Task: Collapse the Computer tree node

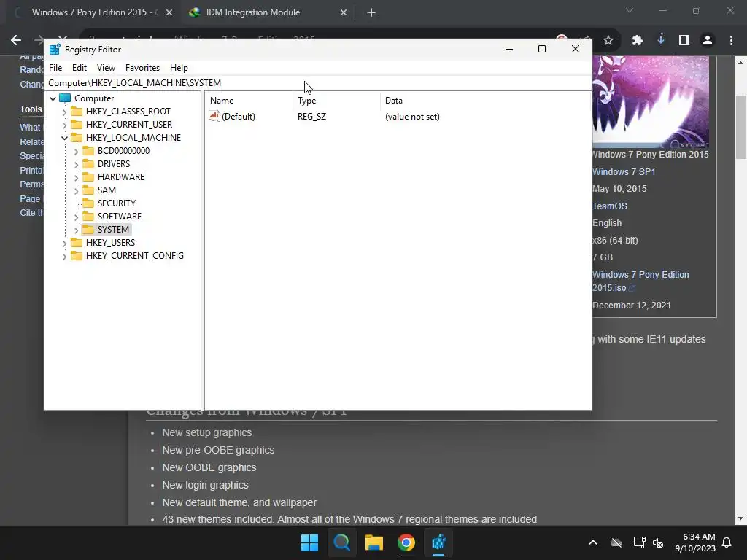Action: pyautogui.click(x=53, y=98)
